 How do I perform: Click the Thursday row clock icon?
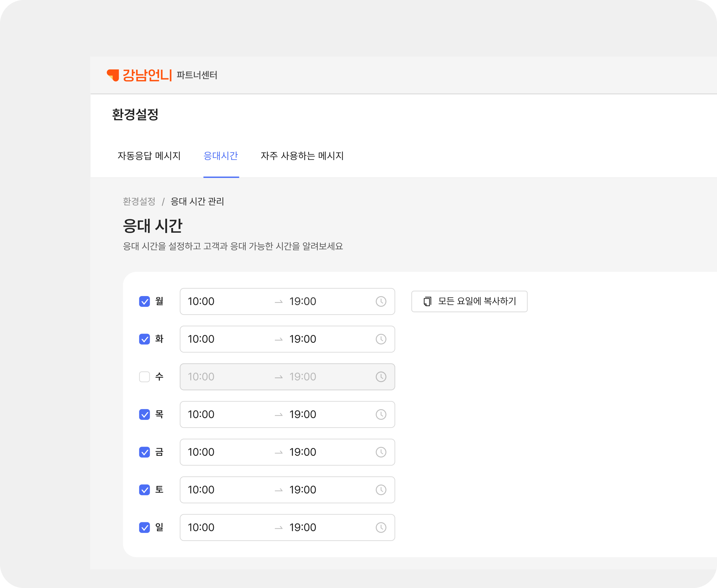(x=381, y=414)
